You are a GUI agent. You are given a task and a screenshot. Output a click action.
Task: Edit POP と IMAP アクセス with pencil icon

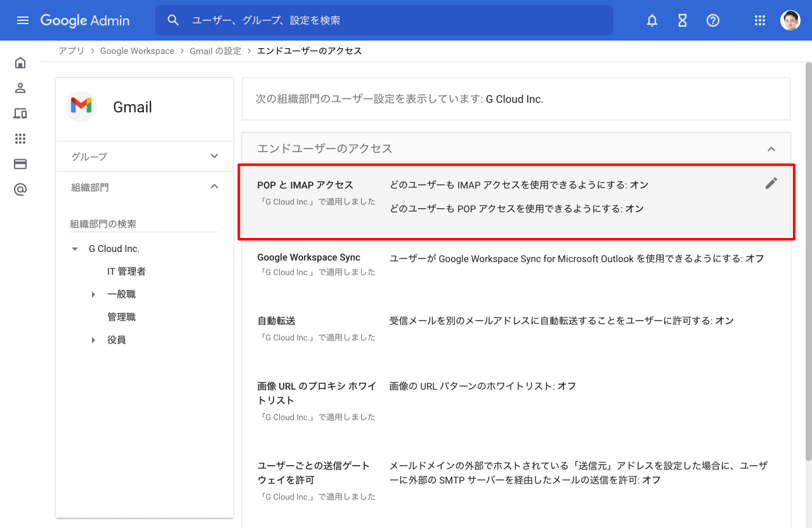tap(771, 183)
